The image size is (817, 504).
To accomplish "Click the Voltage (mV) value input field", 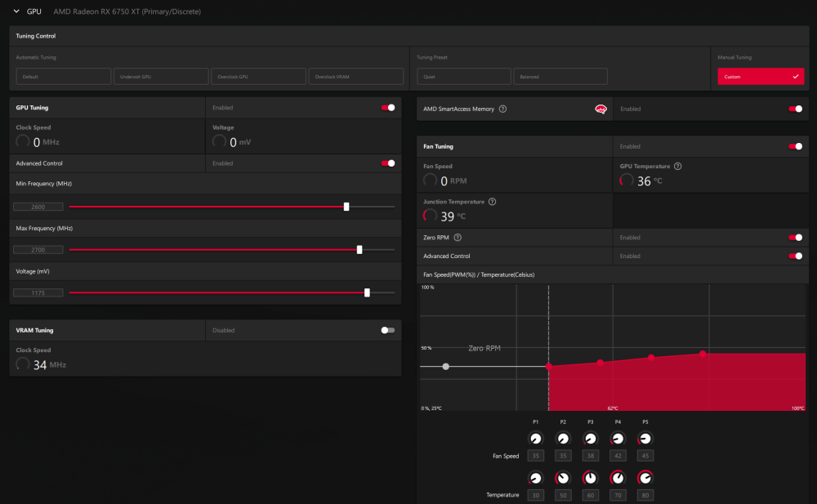I will tap(38, 292).
